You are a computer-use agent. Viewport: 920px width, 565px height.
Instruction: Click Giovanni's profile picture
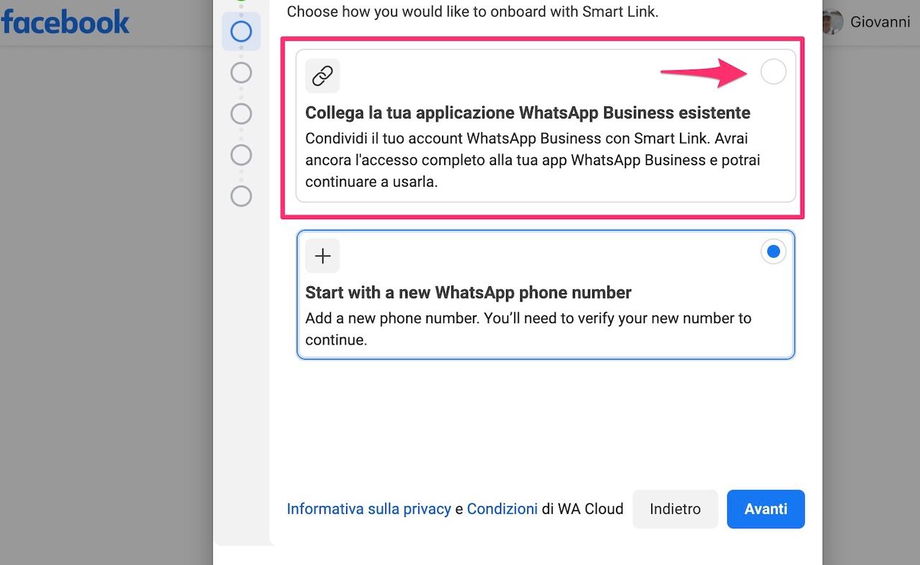pos(832,21)
